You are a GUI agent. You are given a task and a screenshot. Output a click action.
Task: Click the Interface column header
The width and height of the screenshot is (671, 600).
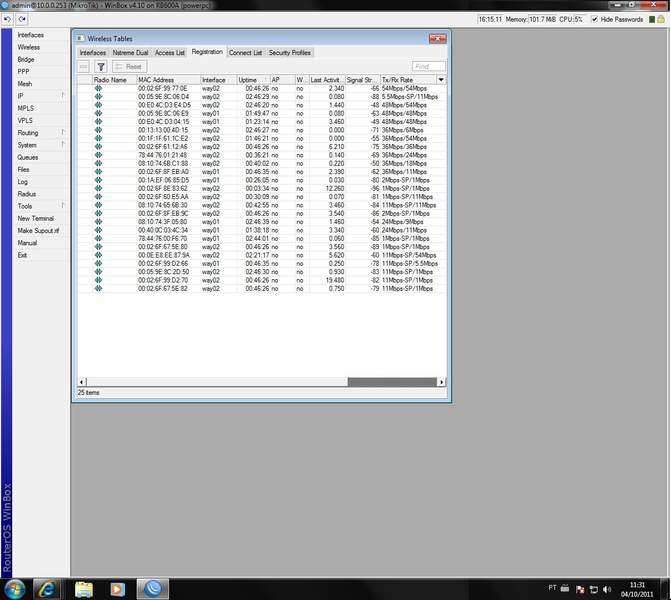coord(219,80)
